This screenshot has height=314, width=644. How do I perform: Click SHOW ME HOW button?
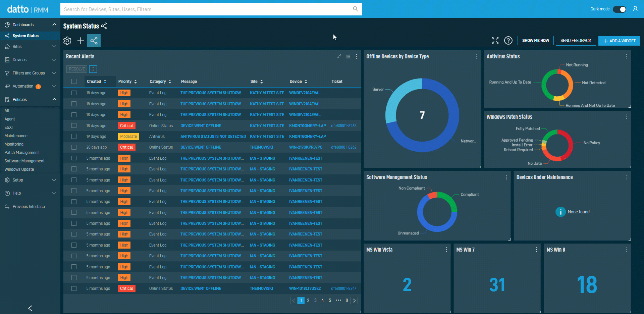(x=536, y=41)
